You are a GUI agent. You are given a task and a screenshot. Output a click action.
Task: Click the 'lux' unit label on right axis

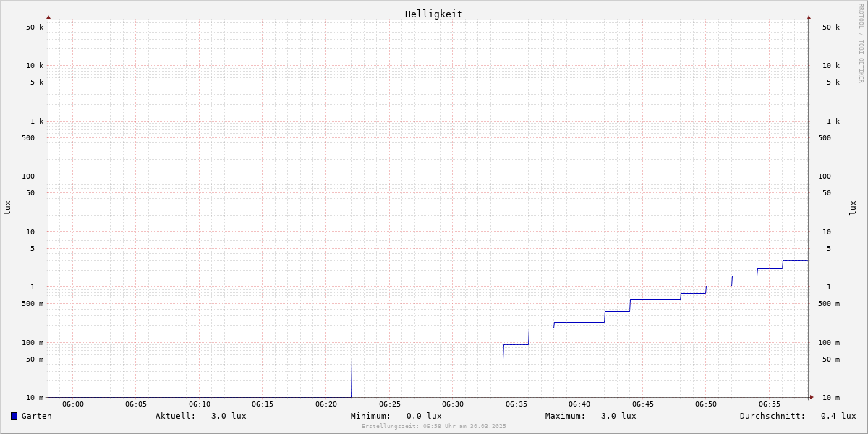853,208
